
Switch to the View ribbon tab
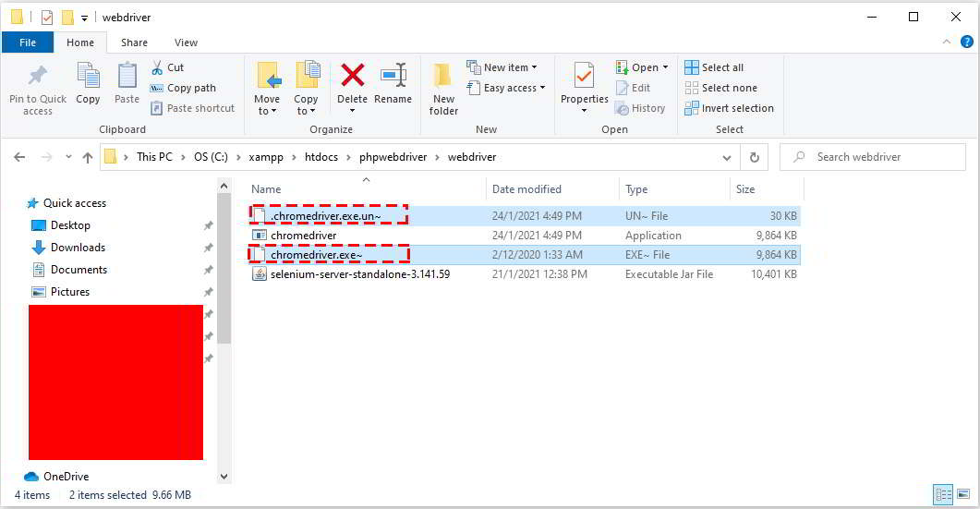click(x=186, y=42)
